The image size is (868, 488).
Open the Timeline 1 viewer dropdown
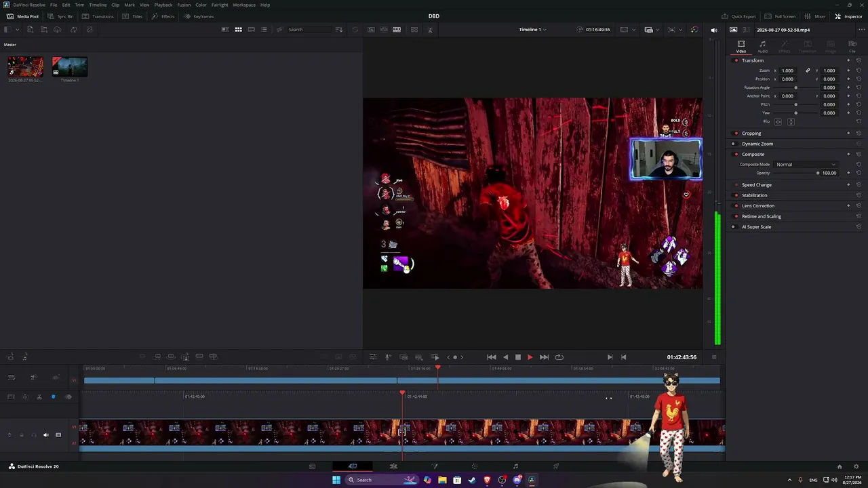coord(532,30)
